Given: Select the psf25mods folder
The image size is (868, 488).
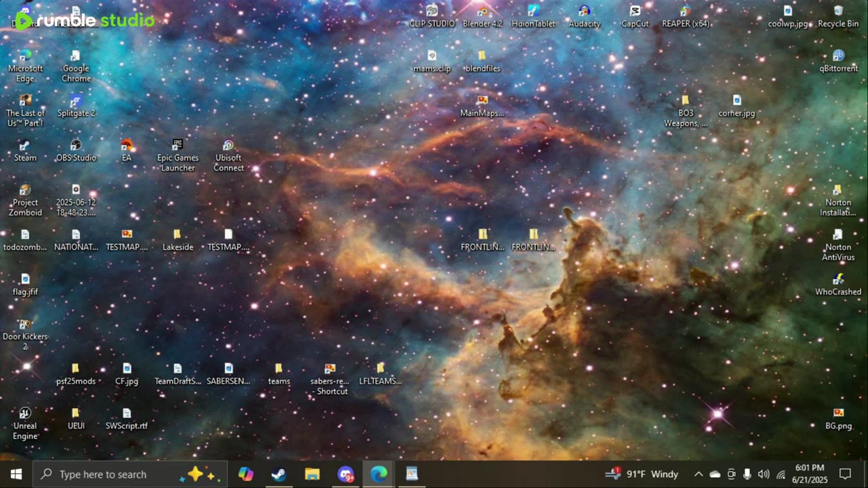Looking at the screenshot, I should pyautogui.click(x=76, y=374).
